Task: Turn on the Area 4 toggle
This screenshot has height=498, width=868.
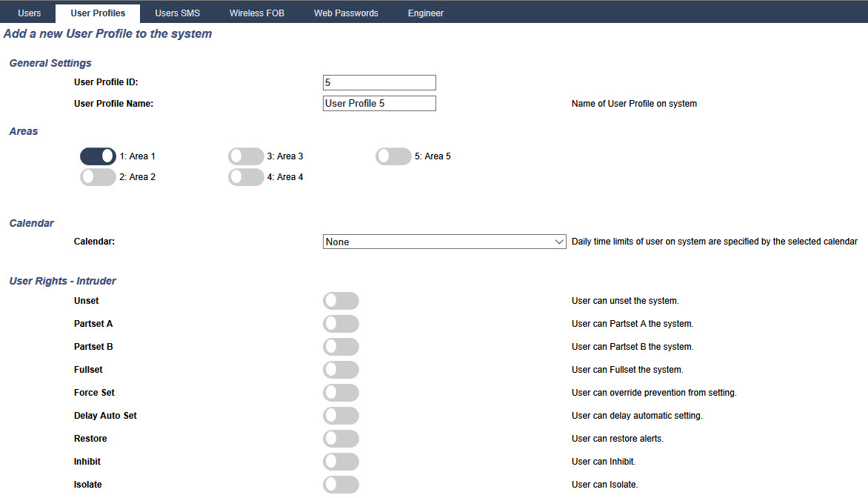Action: point(246,176)
